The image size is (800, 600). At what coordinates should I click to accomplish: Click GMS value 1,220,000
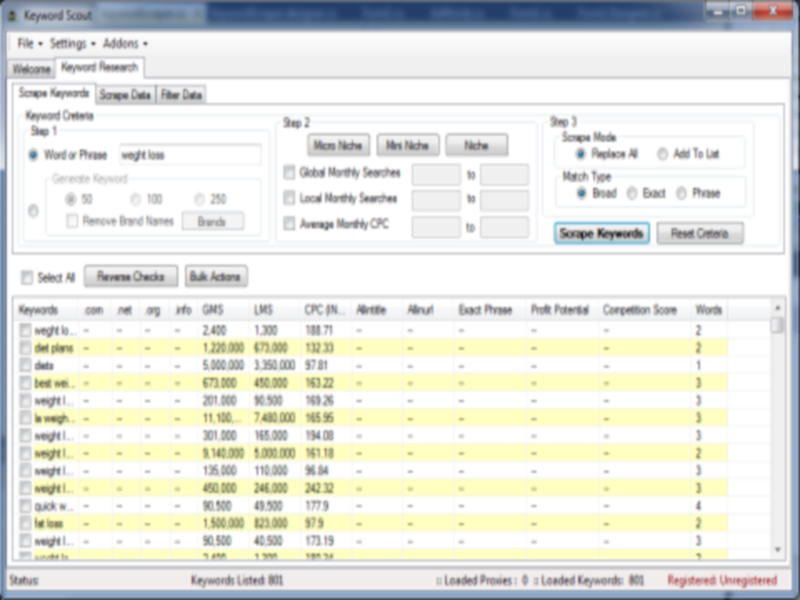[223, 348]
